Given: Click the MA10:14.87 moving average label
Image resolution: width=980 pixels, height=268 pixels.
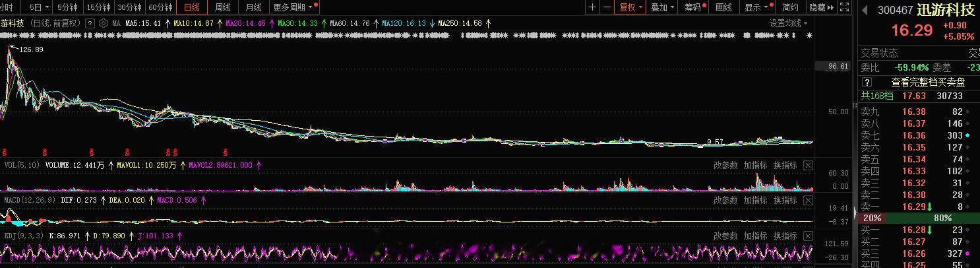Looking at the screenshot, I should point(194,23).
